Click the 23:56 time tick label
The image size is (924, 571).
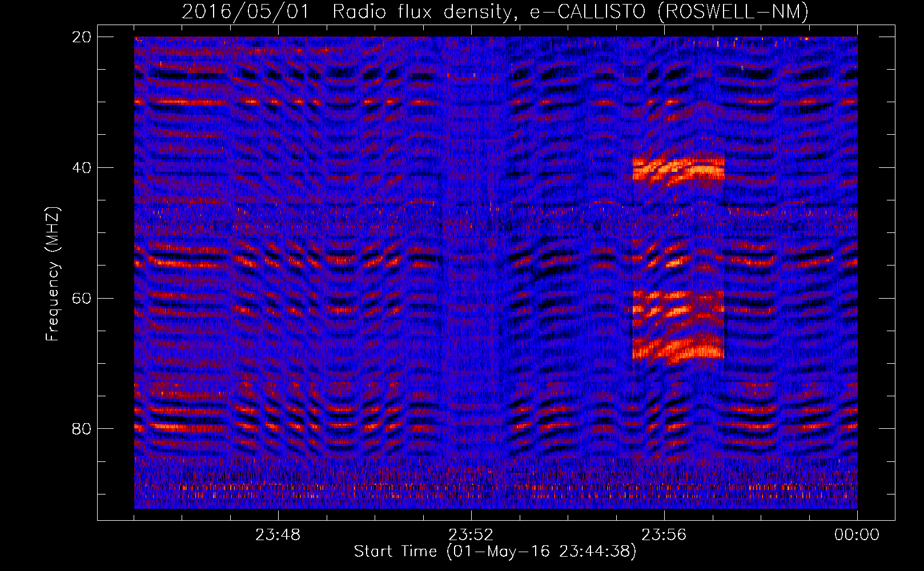[x=664, y=535]
